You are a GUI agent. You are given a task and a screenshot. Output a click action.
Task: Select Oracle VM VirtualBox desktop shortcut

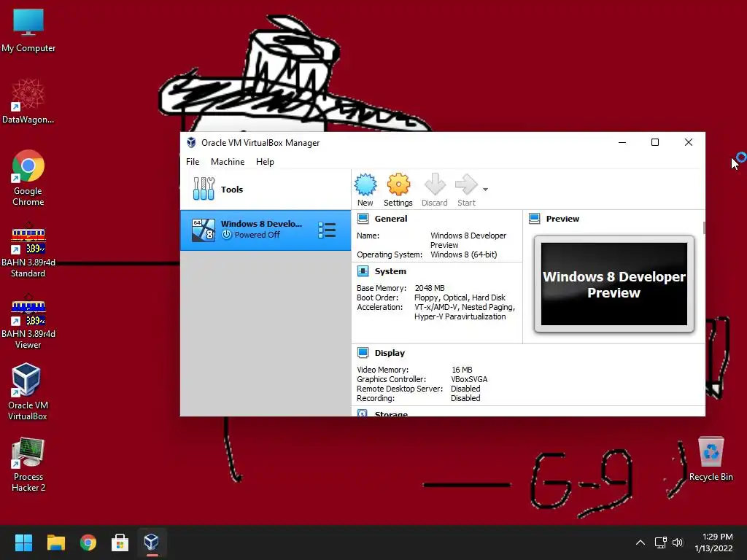[x=28, y=392]
